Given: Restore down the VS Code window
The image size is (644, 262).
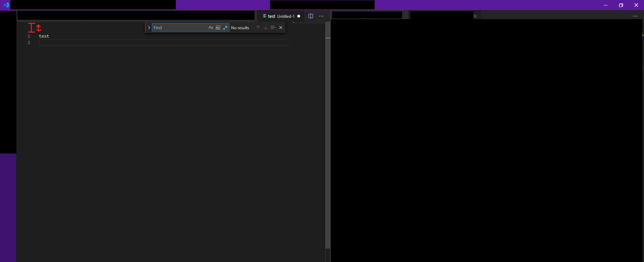Looking at the screenshot, I should coord(621,5).
